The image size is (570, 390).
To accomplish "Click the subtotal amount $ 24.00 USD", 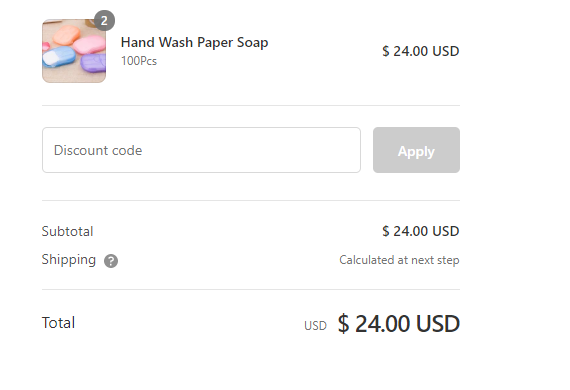I will coord(421,231).
